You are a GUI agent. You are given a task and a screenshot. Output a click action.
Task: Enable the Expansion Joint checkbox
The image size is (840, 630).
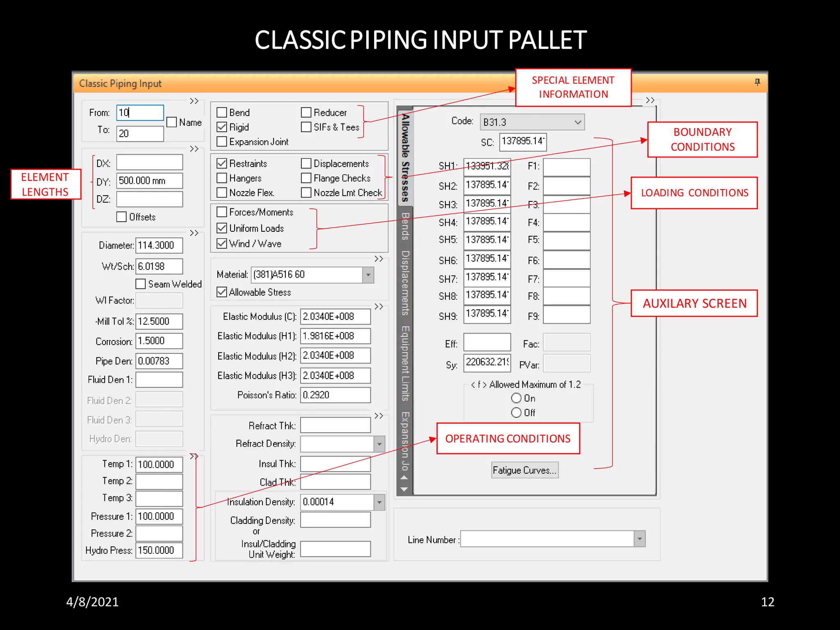coord(221,142)
